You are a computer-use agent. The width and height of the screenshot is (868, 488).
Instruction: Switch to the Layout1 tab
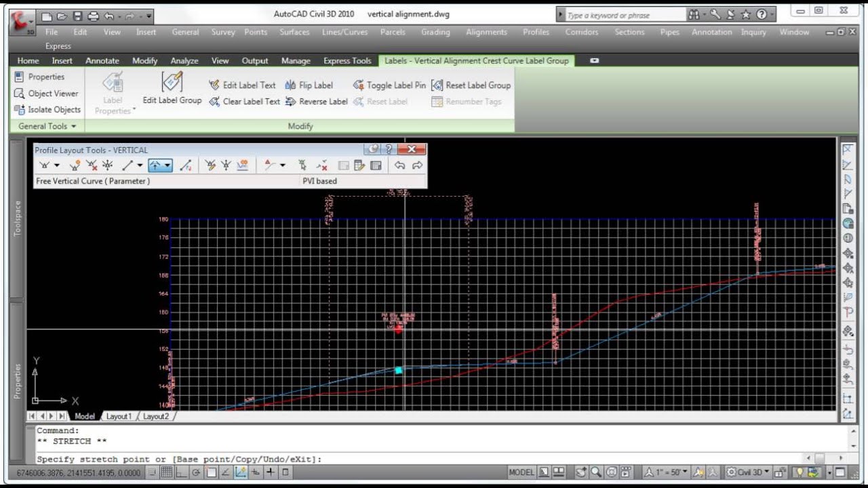pos(119,416)
